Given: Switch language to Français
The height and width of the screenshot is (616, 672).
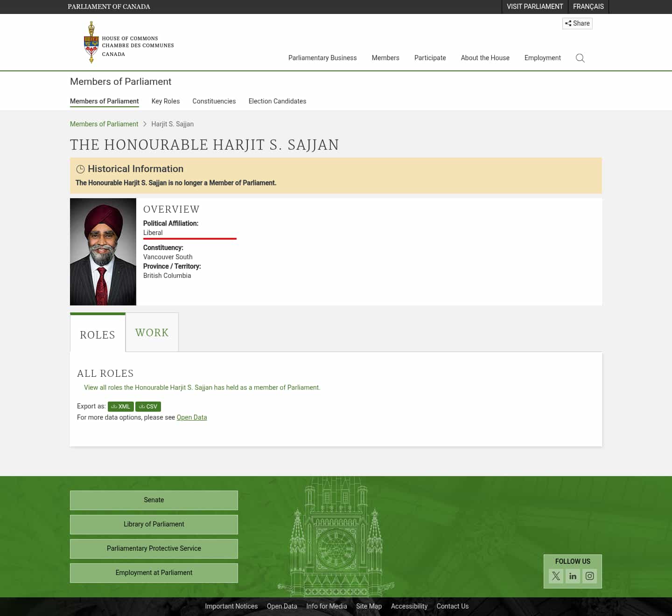Looking at the screenshot, I should pos(588,7).
